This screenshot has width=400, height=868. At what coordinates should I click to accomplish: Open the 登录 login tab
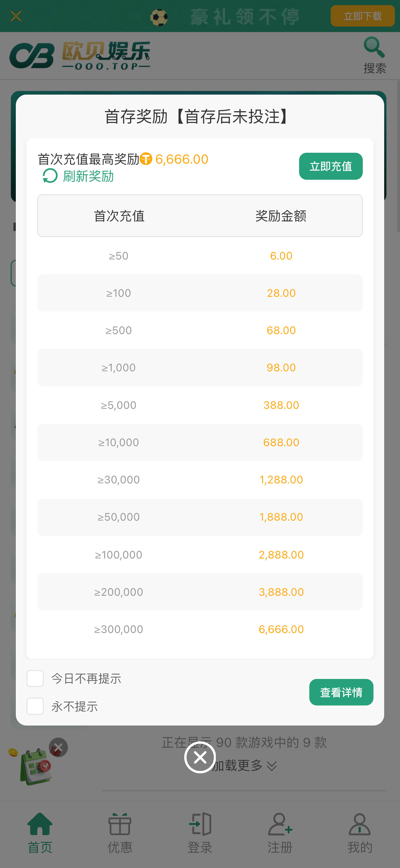[x=200, y=832]
